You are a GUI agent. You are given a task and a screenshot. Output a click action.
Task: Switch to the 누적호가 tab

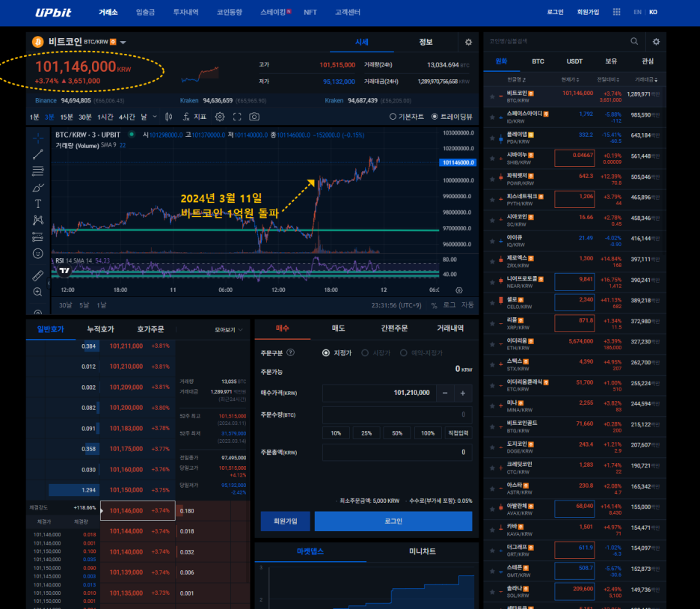[x=100, y=329]
